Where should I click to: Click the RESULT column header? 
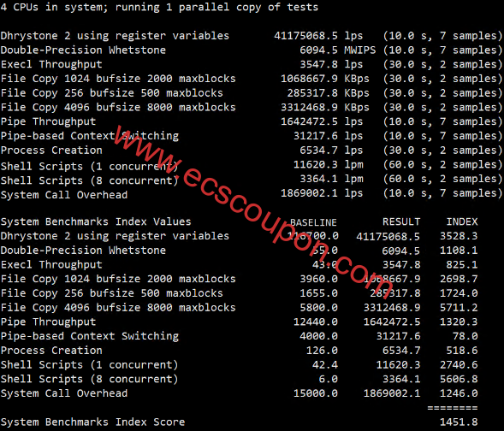click(x=401, y=221)
